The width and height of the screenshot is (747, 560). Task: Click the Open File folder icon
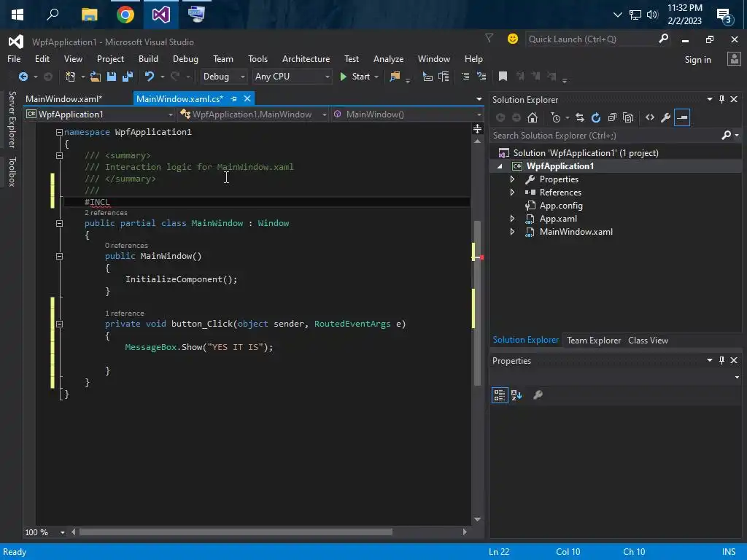[x=96, y=77]
